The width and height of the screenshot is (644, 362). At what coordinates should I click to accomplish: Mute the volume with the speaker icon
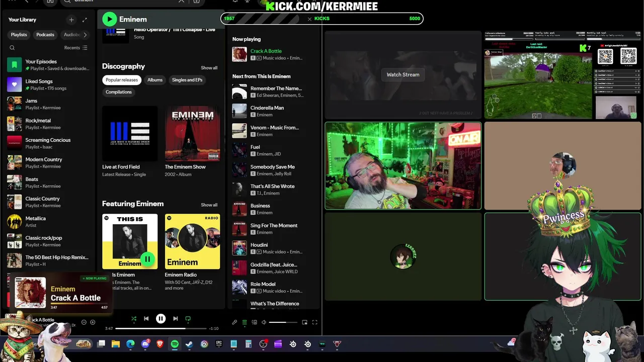click(264, 322)
